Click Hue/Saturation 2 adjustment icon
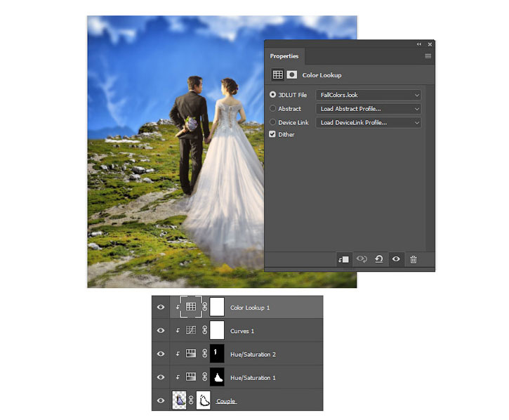 (191, 353)
